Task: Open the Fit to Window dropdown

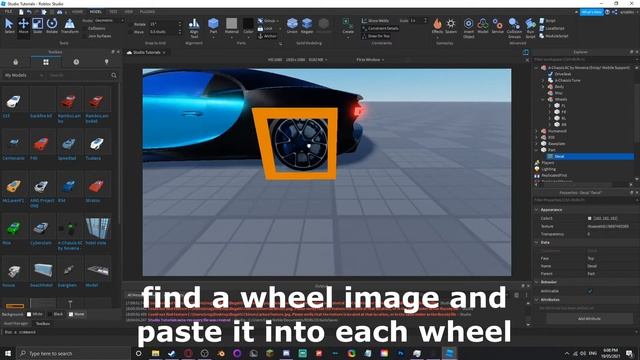Action: (370, 60)
